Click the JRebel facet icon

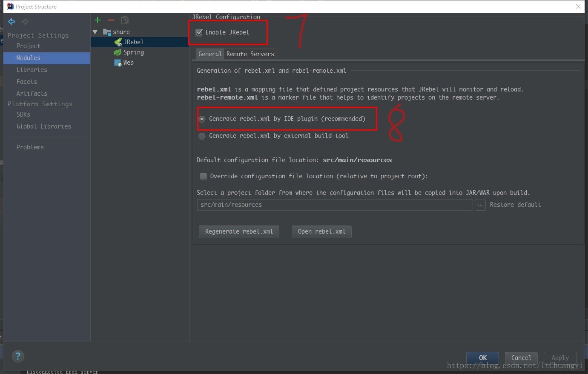[118, 42]
